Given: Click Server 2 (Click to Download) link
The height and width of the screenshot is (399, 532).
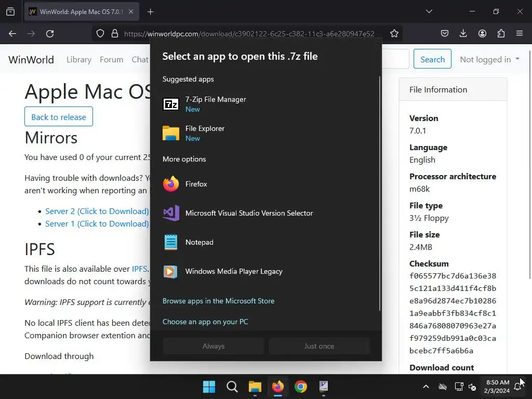Looking at the screenshot, I should (97, 211).
